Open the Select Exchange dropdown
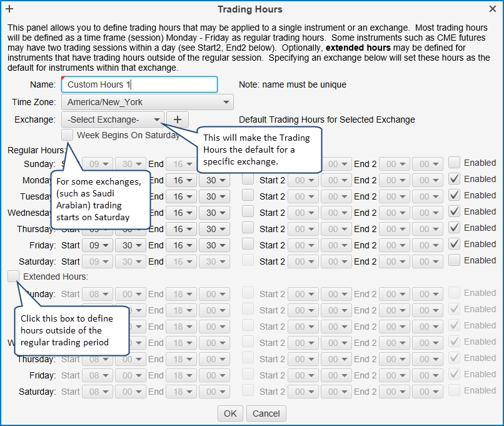 (113, 119)
